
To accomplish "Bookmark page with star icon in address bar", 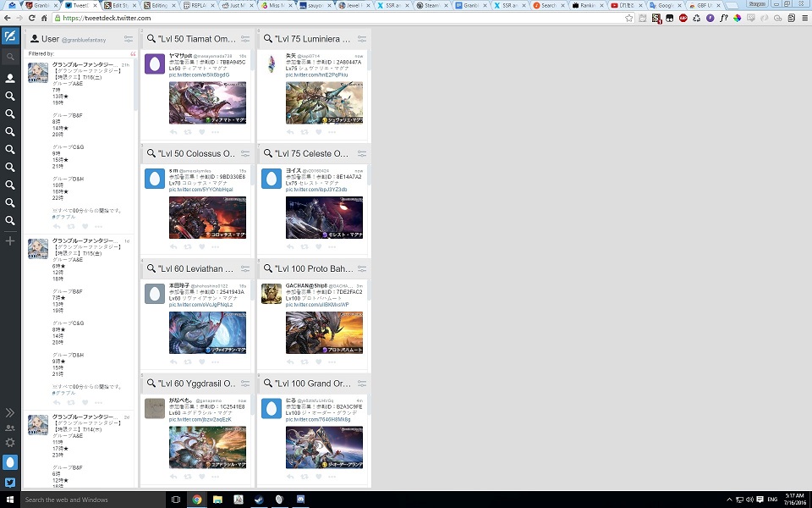I will pyautogui.click(x=628, y=18).
